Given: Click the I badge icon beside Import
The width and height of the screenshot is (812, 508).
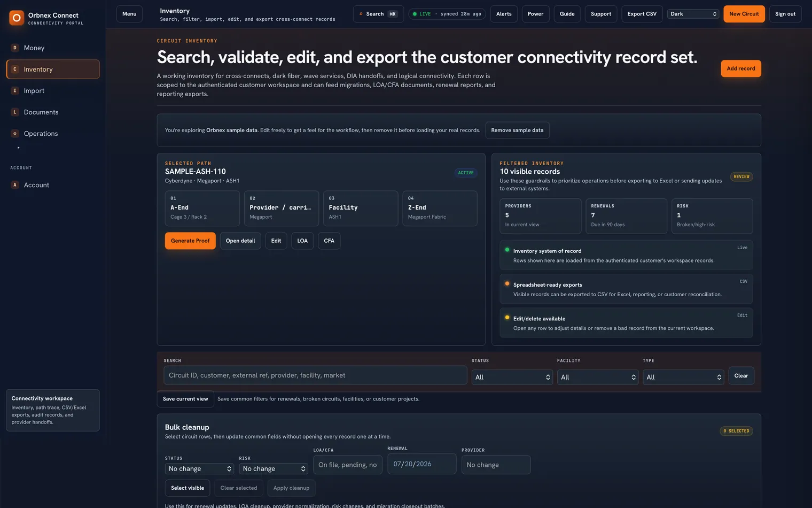Looking at the screenshot, I should [x=15, y=90].
